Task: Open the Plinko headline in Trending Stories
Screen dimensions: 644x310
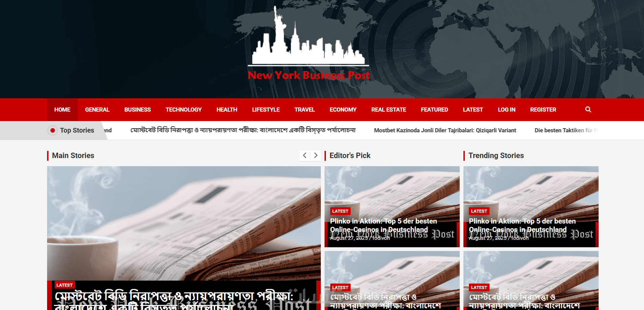Action: tap(522, 225)
